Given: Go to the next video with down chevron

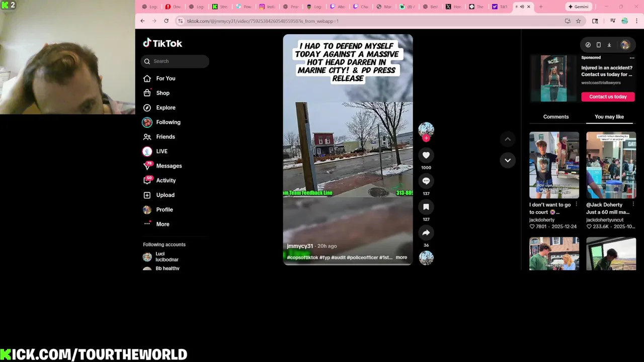Looking at the screenshot, I should point(508,160).
